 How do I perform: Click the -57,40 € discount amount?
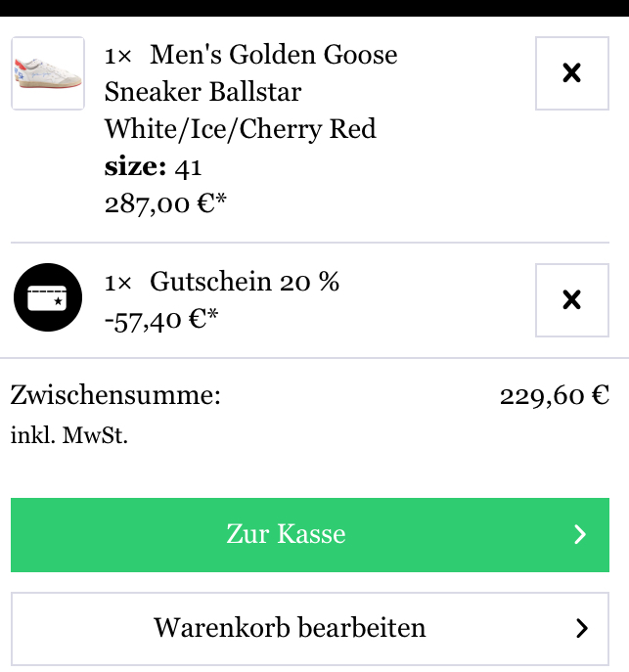[161, 319]
